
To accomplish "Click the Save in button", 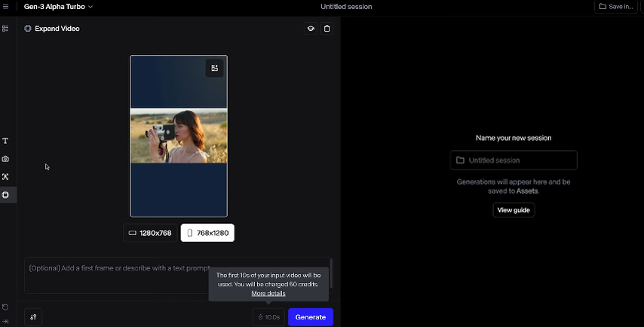I will pyautogui.click(x=615, y=7).
